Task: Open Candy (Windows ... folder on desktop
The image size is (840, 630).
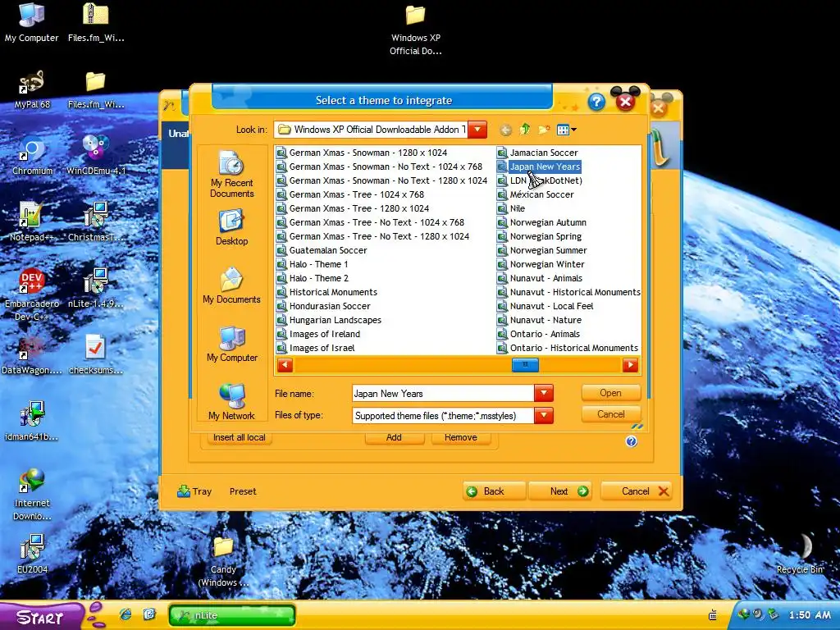Action: coord(223,563)
